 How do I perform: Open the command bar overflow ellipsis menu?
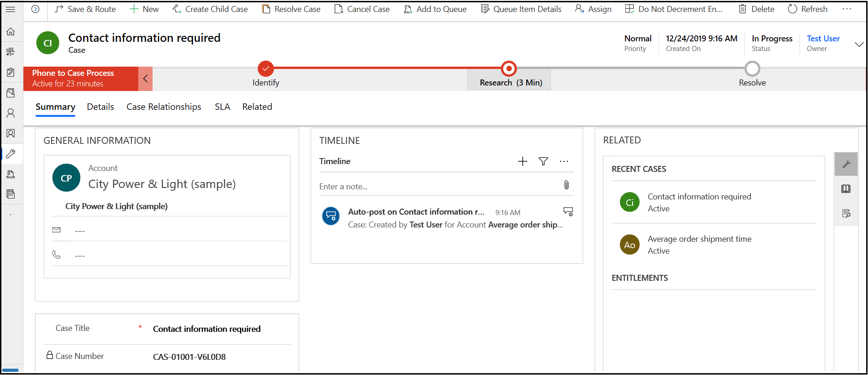(847, 9)
